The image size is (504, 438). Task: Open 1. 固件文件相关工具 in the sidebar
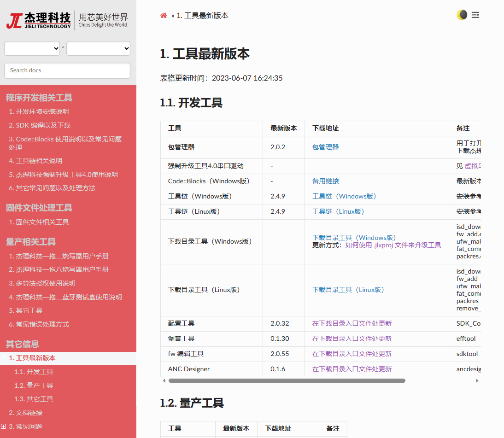click(x=39, y=222)
